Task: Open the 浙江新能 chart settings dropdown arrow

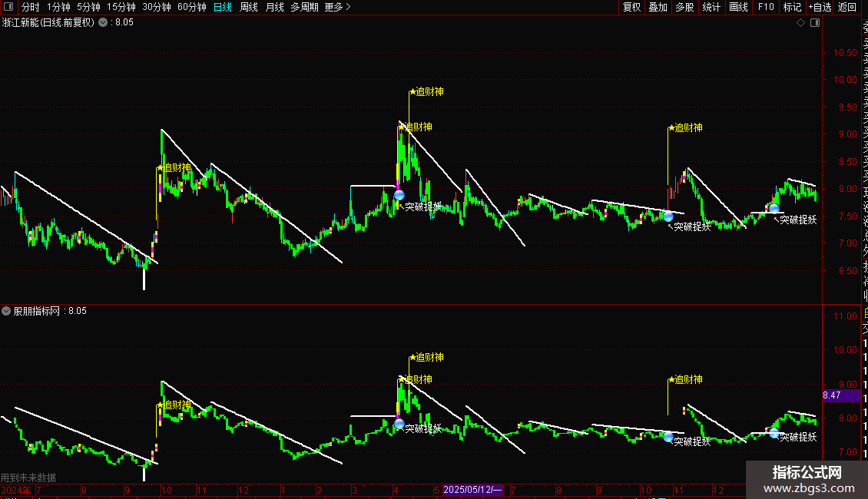Action: click(103, 22)
